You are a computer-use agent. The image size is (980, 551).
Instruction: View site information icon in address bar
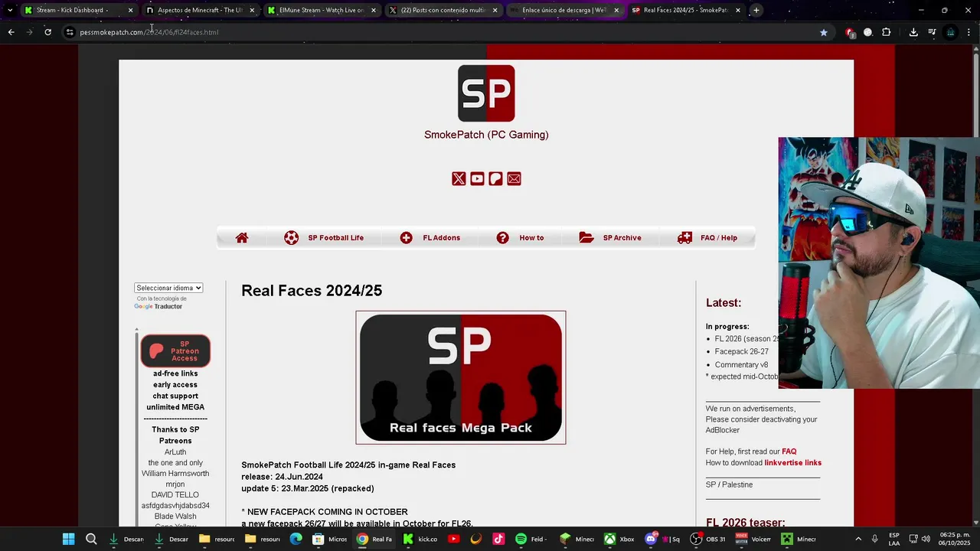point(70,32)
